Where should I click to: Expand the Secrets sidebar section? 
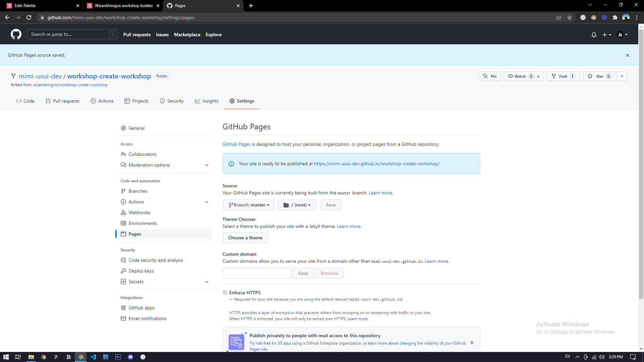click(x=206, y=282)
